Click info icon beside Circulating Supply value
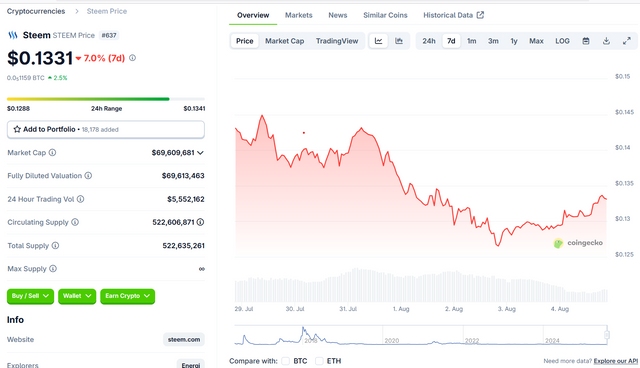 pos(200,222)
